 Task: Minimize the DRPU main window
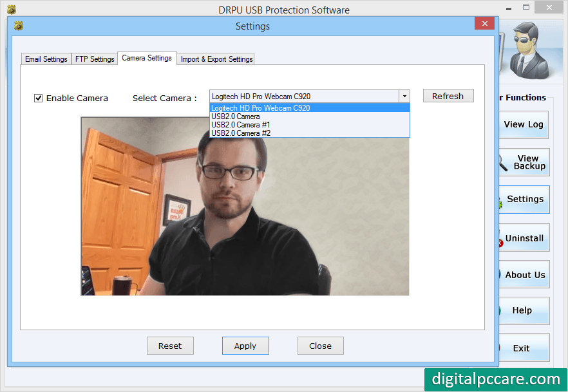tap(509, 8)
